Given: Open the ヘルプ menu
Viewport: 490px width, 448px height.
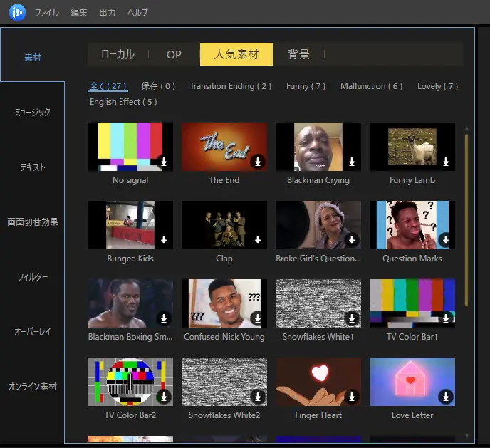Looking at the screenshot, I should tap(138, 13).
